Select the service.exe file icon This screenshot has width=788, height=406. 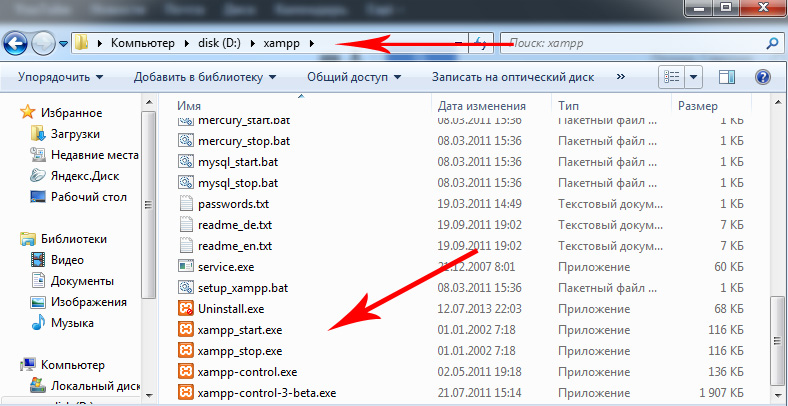(185, 266)
